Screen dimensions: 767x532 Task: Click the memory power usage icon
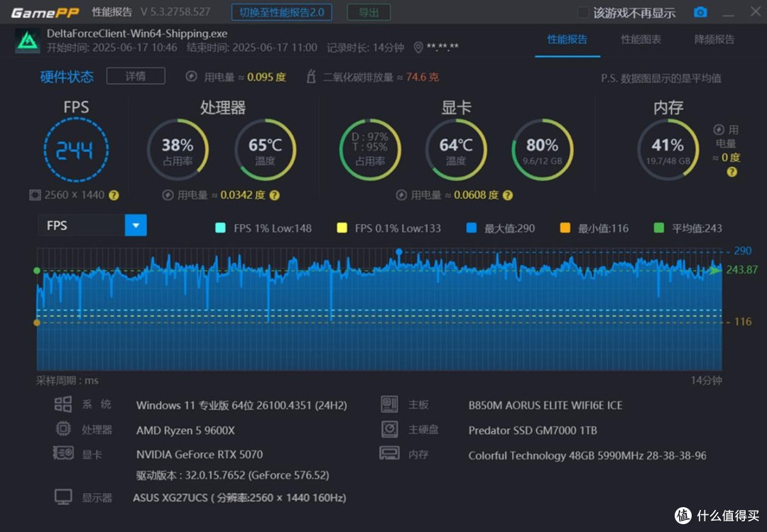pos(719,130)
